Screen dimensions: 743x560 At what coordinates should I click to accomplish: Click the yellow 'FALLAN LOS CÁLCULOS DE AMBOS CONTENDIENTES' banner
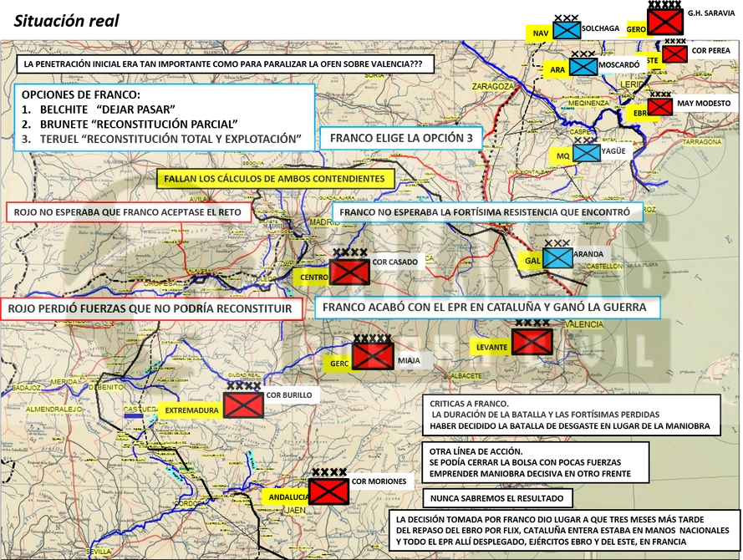(275, 179)
